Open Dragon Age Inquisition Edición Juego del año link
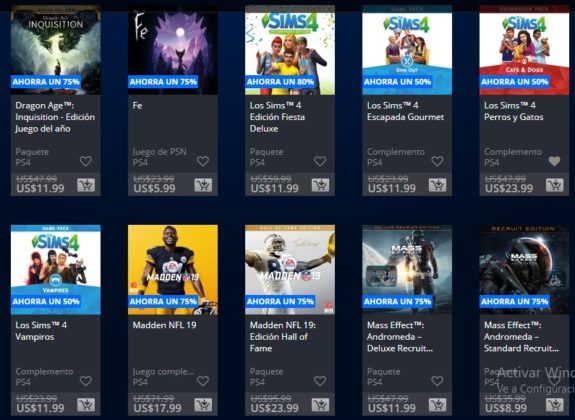Image resolution: width=575 pixels, height=420 pixels. 55,117
